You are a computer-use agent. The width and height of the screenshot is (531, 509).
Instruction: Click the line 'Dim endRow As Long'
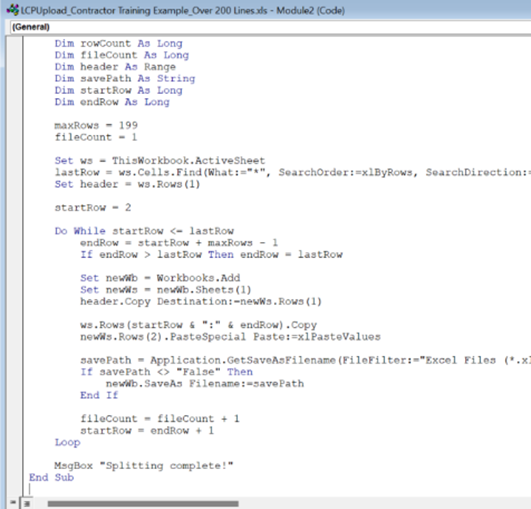click(x=112, y=102)
